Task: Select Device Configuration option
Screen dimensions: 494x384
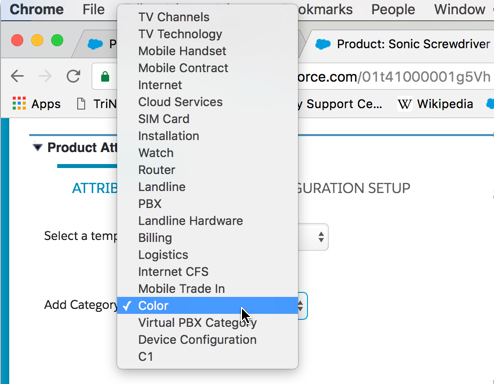Action: click(207, 340)
